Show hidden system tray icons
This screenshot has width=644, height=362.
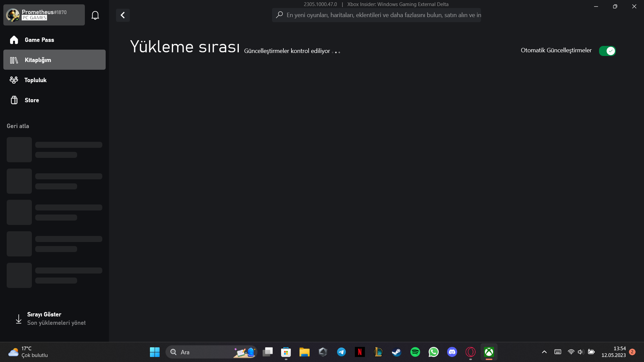544,352
